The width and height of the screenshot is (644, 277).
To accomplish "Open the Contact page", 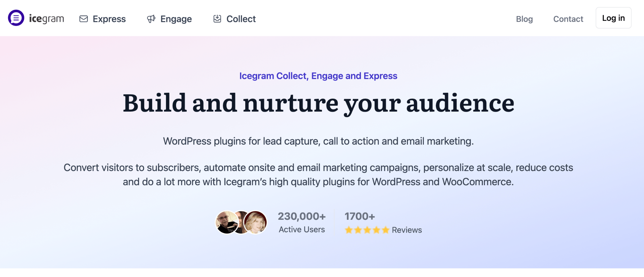I will click(x=568, y=19).
